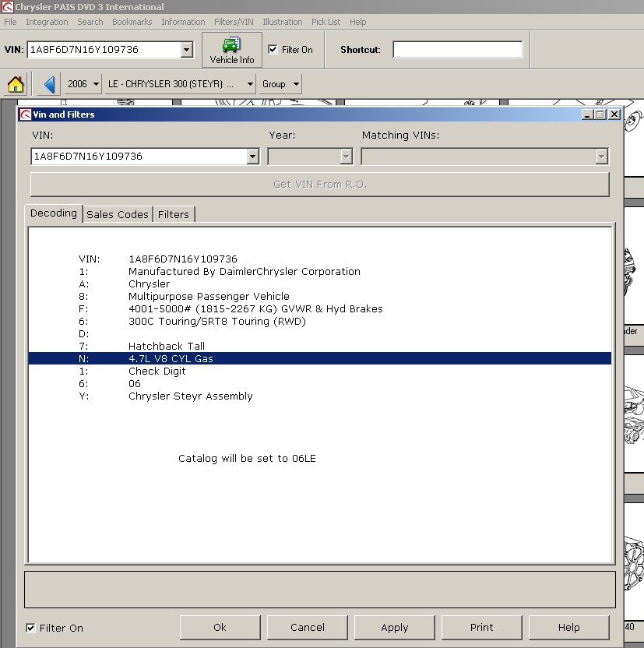Click the Shortcut input field
This screenshot has height=648, width=644.
click(457, 50)
